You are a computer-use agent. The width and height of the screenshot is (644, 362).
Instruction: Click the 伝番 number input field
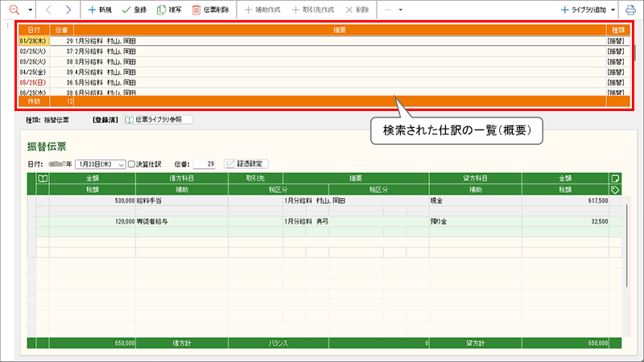tap(204, 164)
